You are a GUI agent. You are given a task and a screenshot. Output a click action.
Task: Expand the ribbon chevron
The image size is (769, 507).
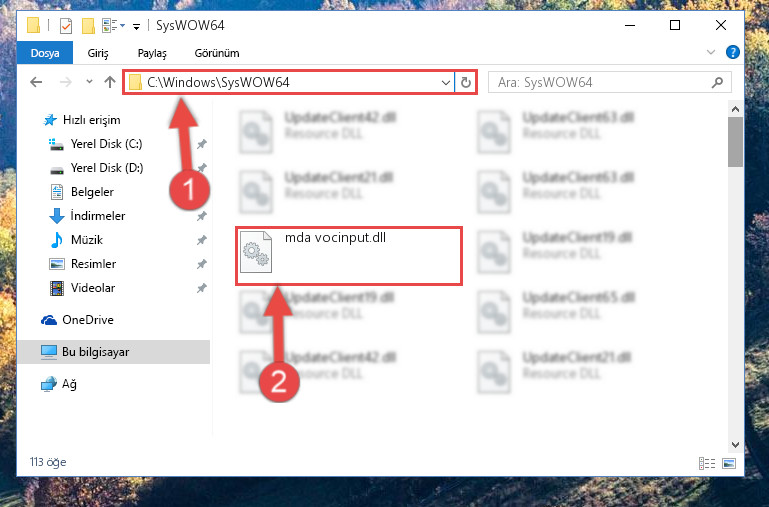(x=711, y=52)
